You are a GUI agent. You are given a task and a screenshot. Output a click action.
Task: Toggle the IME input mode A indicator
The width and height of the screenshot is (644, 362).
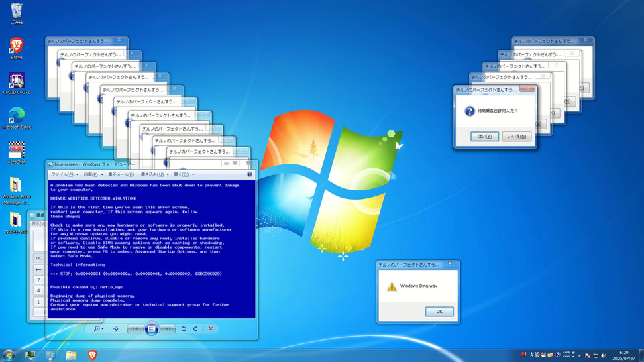[531, 355]
